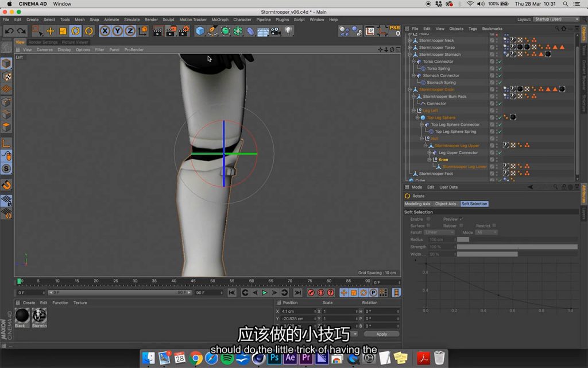Click the timeline ruler at frame 45
This screenshot has width=588, height=368.
click(x=193, y=281)
